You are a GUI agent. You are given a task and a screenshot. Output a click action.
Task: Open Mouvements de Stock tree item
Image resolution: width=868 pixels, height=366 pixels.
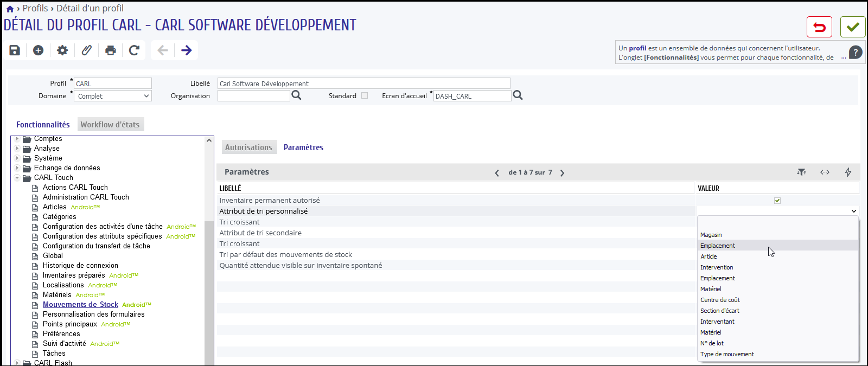coord(80,305)
